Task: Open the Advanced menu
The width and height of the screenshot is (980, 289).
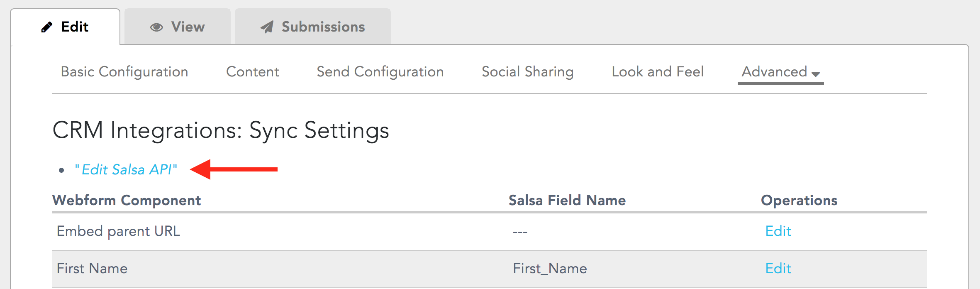Action: [x=780, y=71]
